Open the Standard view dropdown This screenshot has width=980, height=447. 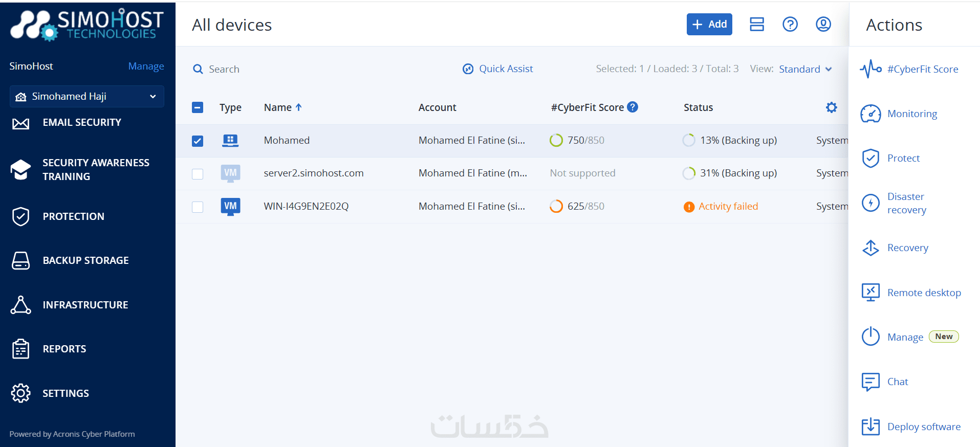[x=805, y=69]
